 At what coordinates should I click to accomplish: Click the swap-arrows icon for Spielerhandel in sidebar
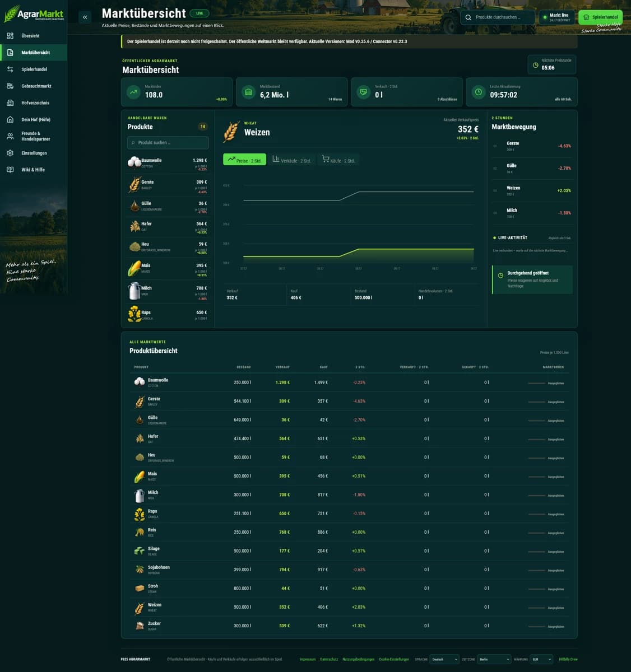point(10,69)
